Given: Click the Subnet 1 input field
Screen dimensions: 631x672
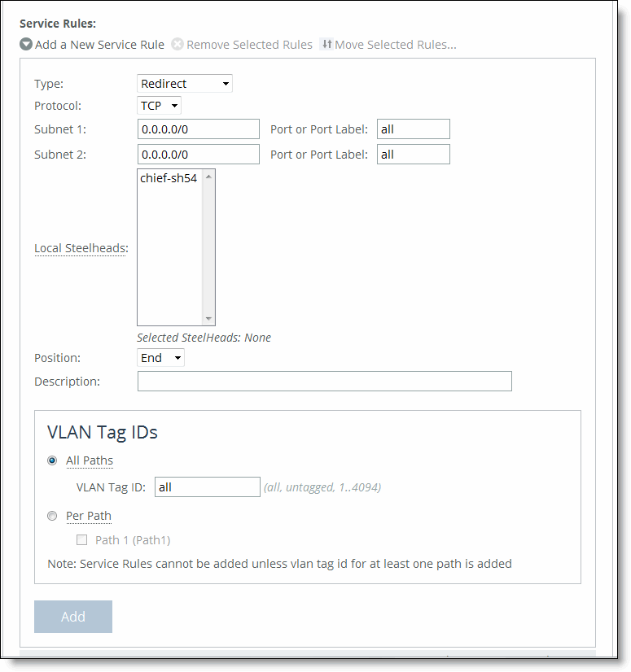Looking at the screenshot, I should tap(199, 129).
